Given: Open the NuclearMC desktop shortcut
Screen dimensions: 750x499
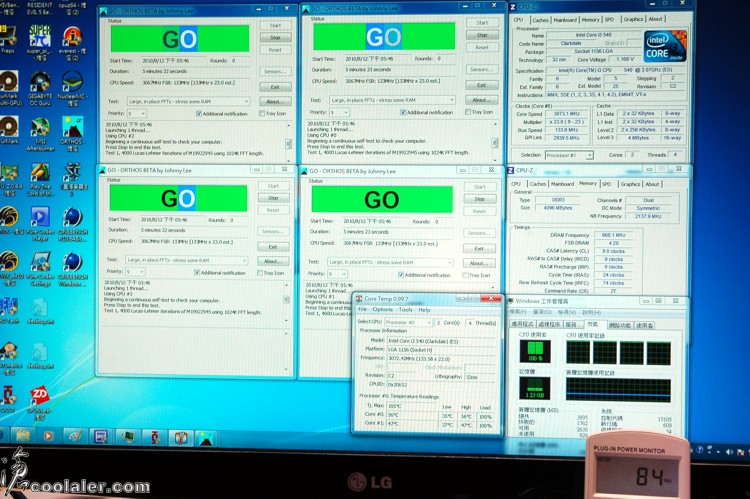Looking at the screenshot, I should 72,88.
